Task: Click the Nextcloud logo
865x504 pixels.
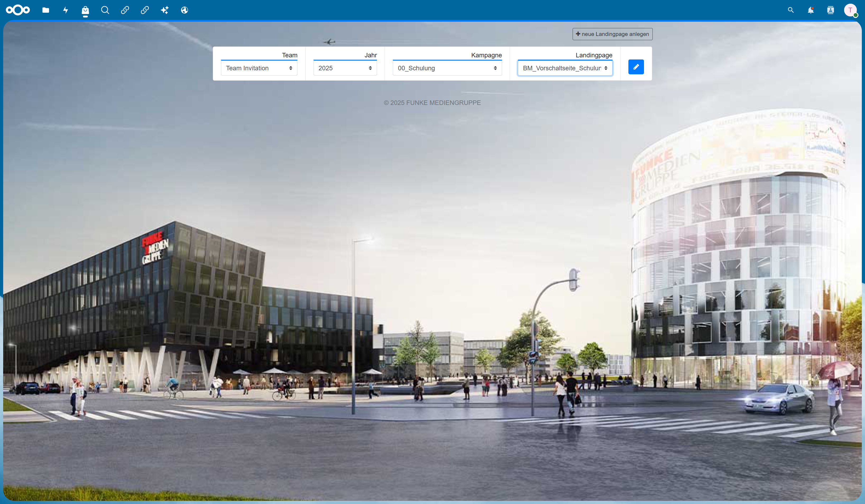Action: click(18, 10)
